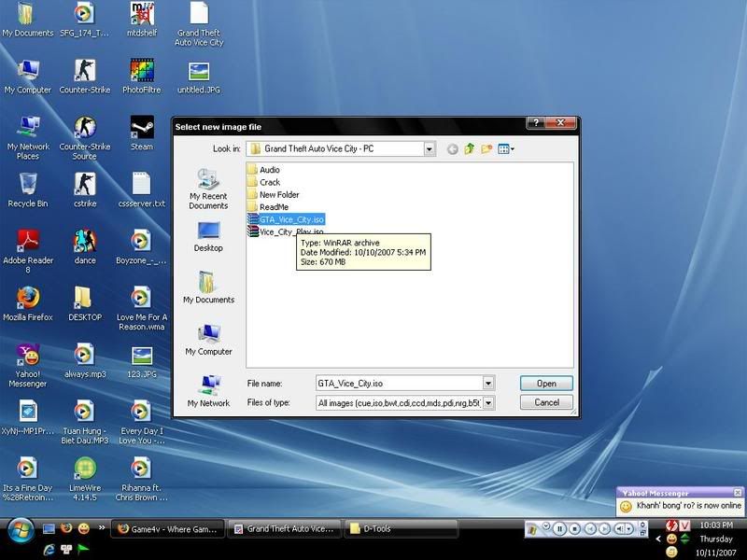
Task: Select the Crack folder
Action: click(264, 182)
